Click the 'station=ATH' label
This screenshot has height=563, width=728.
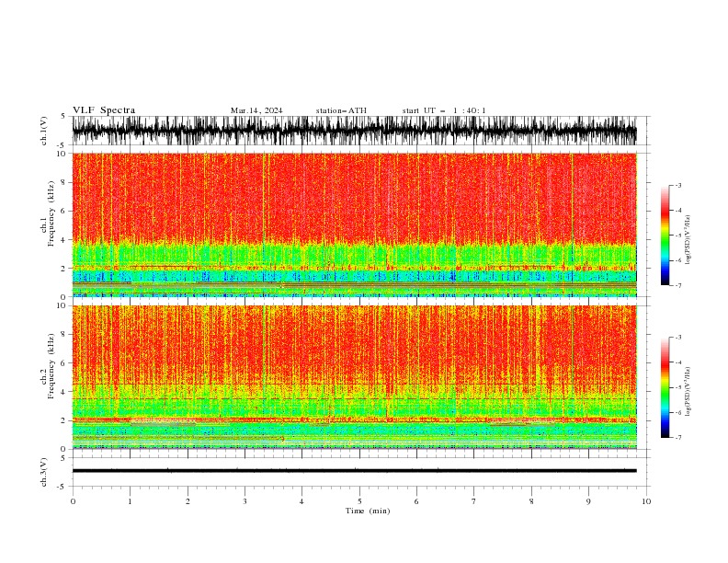[341, 110]
